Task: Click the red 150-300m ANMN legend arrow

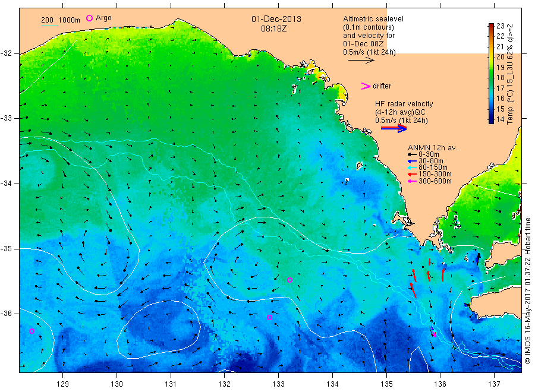Action: [412, 175]
